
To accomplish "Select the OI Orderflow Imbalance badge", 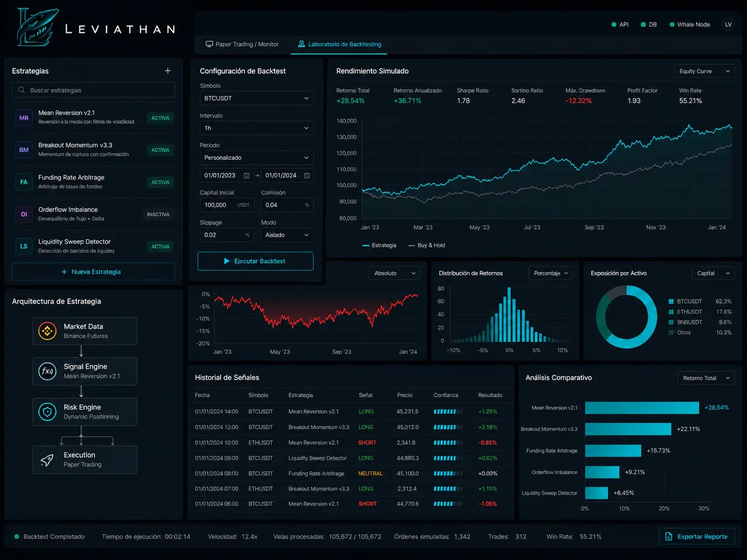I will [24, 214].
